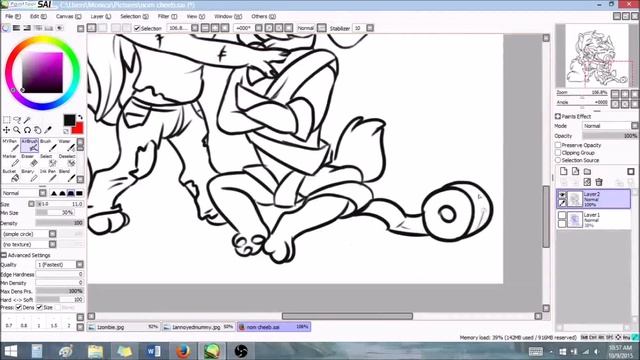Viewport: 640px width, 360px height.
Task: Choose the MYPen brush tool
Action: click(10, 145)
